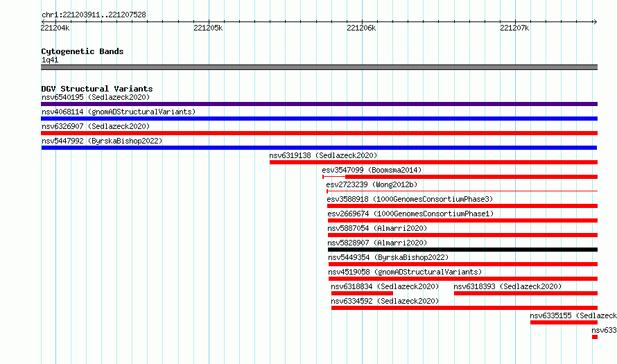Select the red nsv6335155 variant bar
The image size is (617, 364).
[x=564, y=322]
